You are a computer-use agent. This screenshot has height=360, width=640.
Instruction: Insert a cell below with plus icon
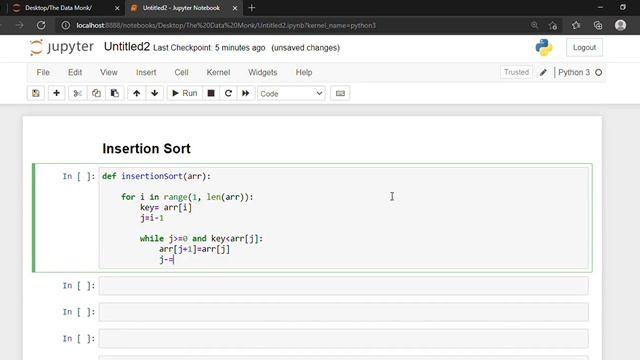56,93
